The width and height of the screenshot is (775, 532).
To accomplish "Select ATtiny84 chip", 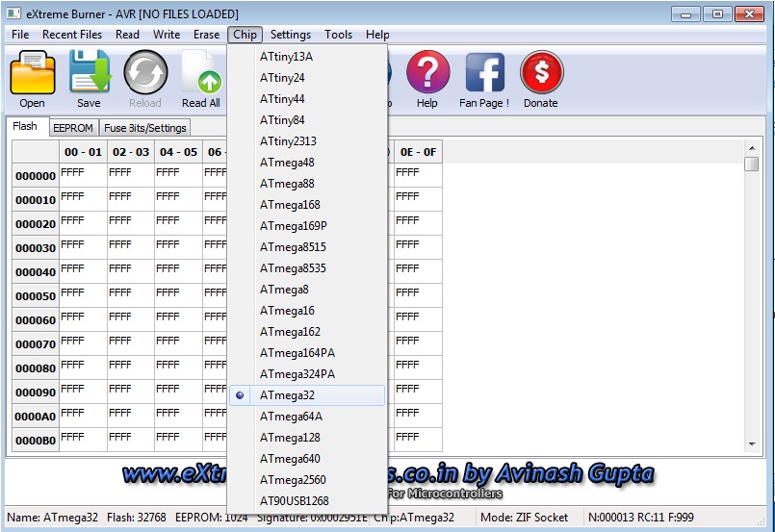I will 307,120.
